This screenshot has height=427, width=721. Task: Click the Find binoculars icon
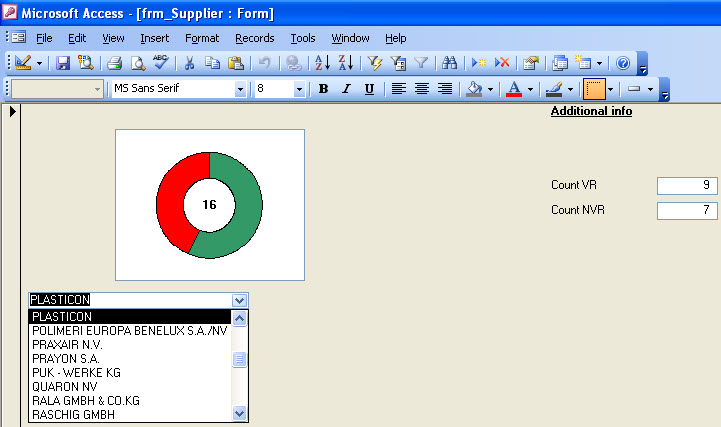pyautogui.click(x=449, y=63)
